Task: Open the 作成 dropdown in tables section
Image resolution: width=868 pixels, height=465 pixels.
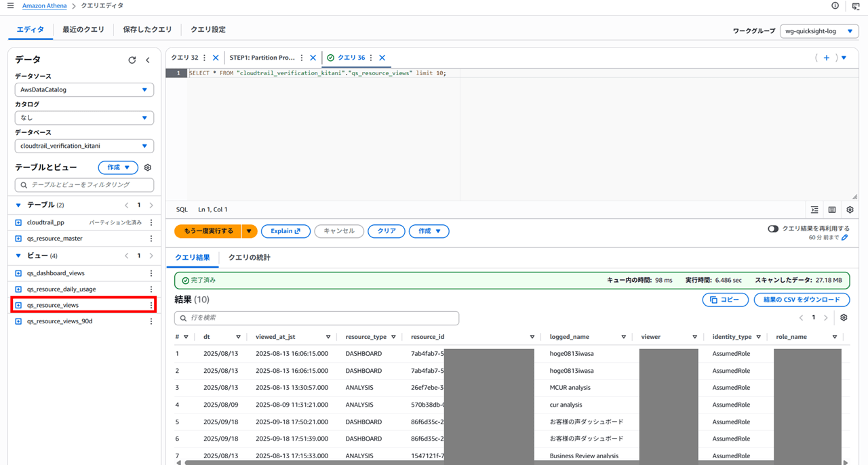Action: click(118, 167)
